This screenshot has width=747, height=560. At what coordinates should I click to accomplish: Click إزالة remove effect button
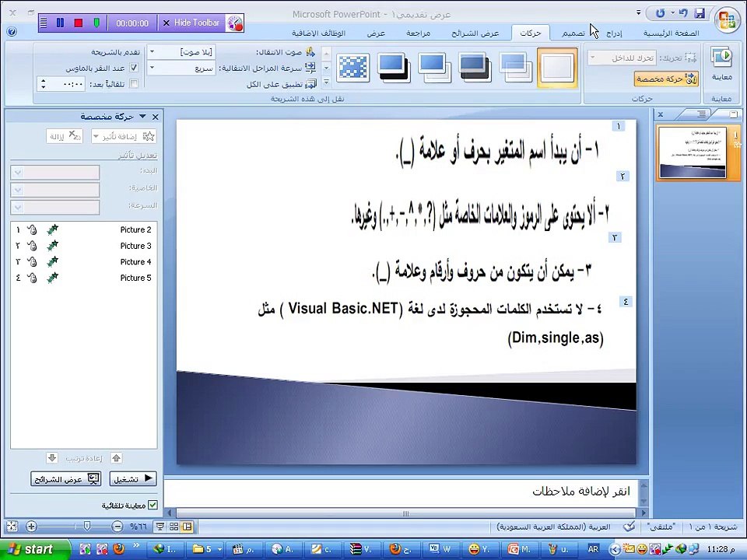(65, 136)
